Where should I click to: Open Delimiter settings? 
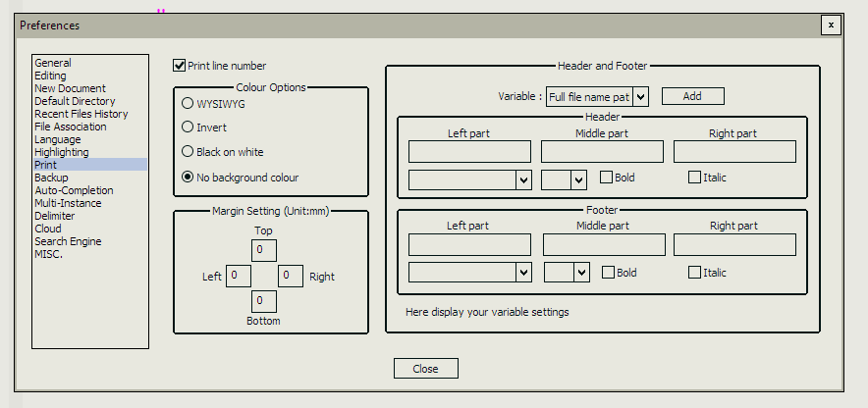[89, 216]
